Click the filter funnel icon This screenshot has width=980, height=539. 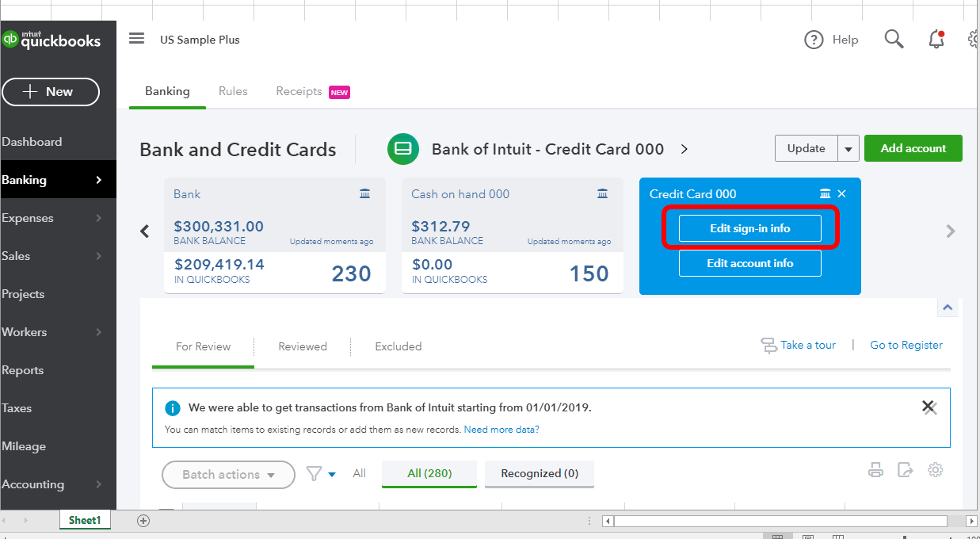click(315, 473)
